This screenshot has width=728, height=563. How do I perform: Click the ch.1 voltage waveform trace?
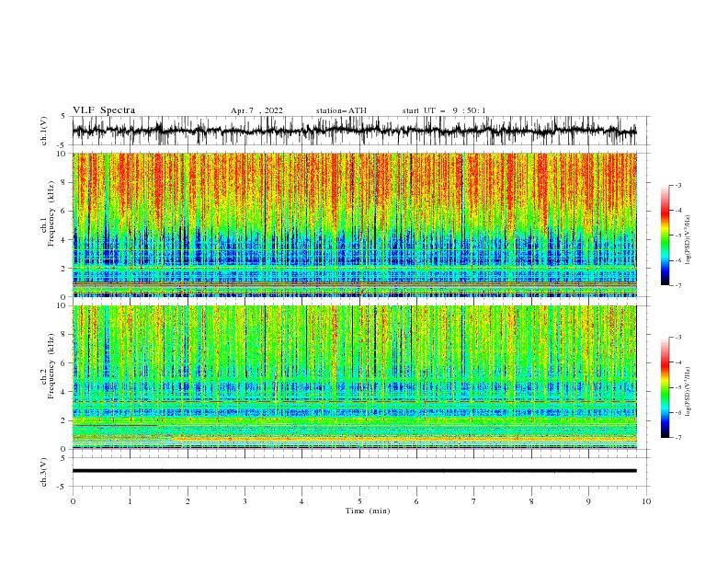tap(354, 131)
